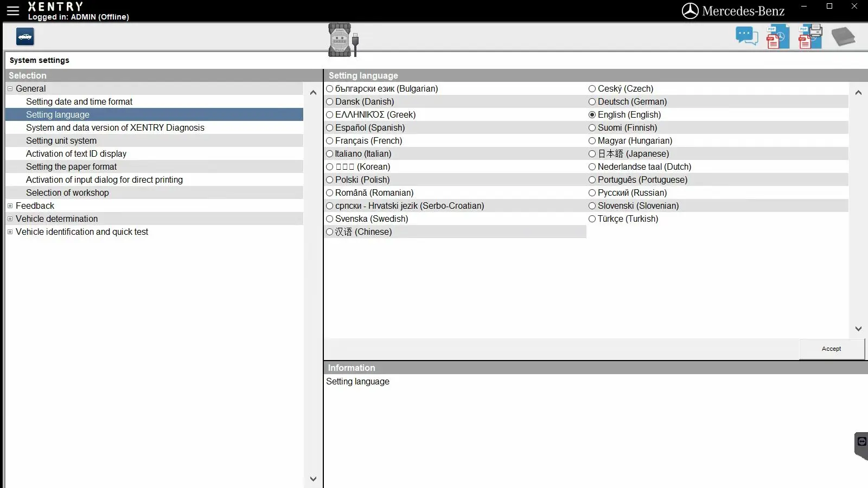Choose Español (Spanish) language

[x=329, y=127]
